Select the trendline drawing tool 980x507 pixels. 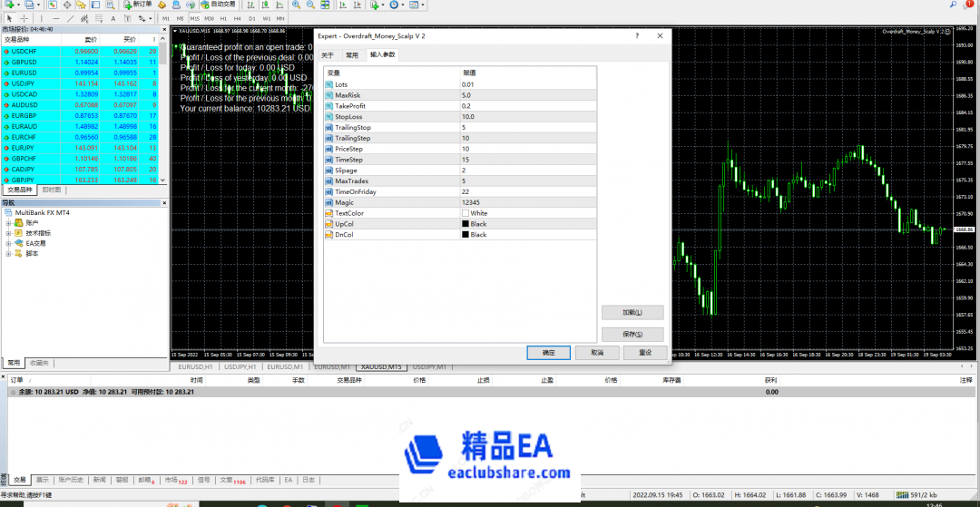click(x=71, y=19)
